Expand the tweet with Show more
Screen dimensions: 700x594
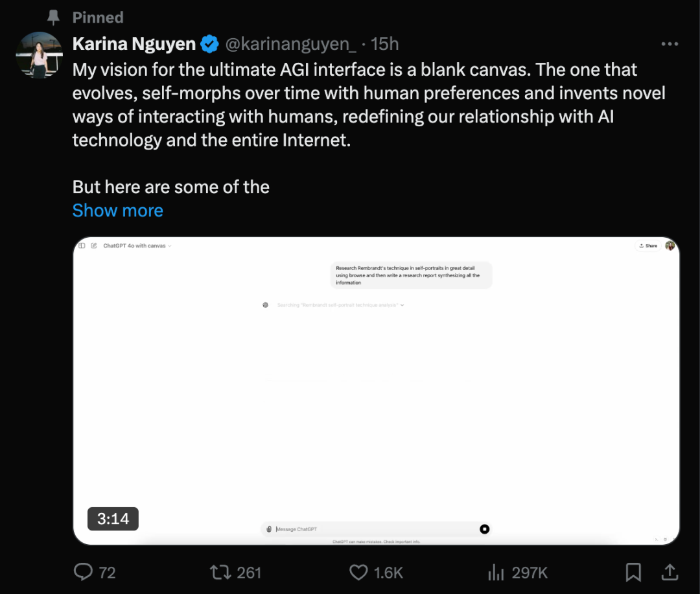[117, 211]
